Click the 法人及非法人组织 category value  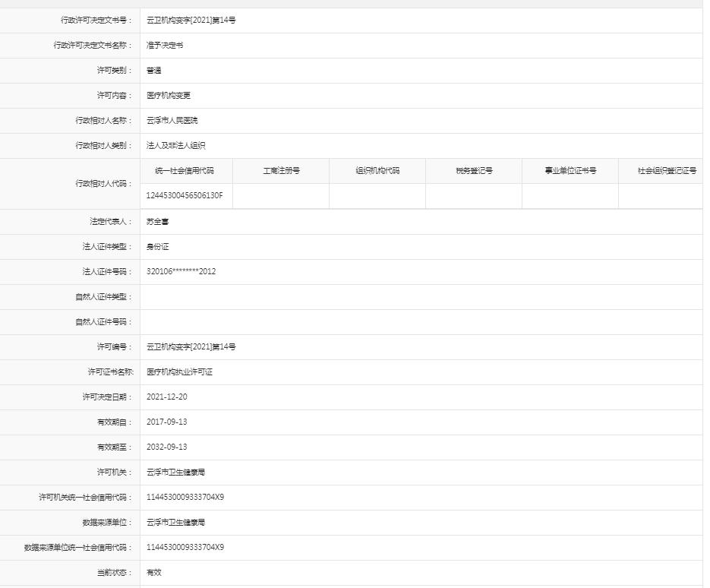pyautogui.click(x=176, y=146)
